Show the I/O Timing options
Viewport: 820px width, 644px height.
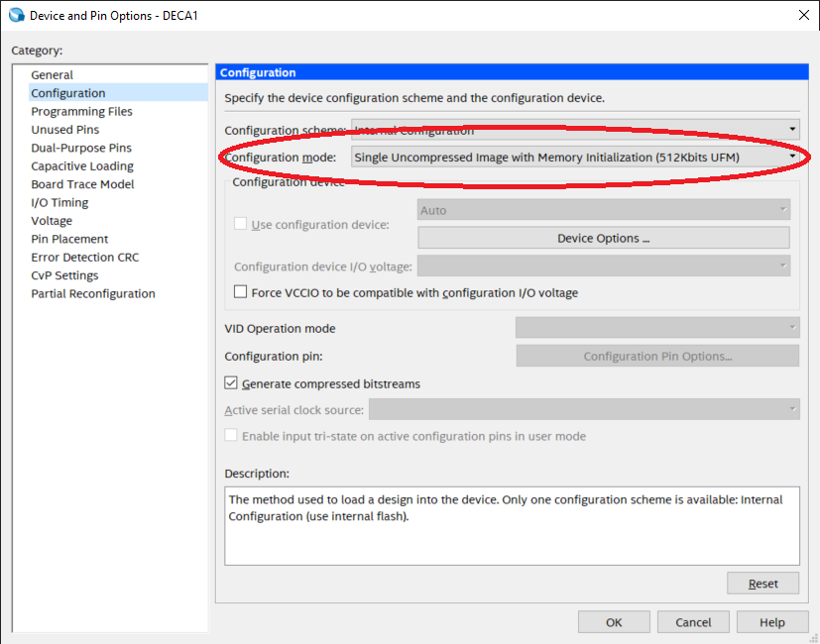59,202
